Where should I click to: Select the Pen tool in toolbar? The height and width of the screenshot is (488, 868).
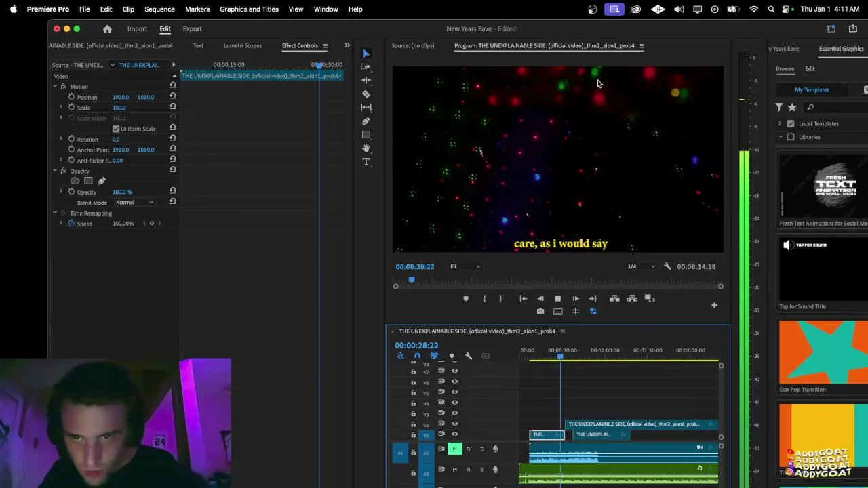pyautogui.click(x=366, y=121)
